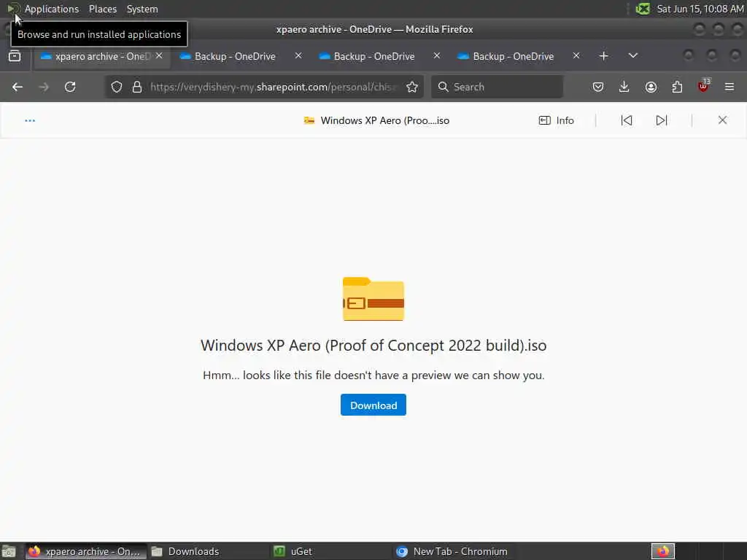The width and height of the screenshot is (747, 560).
Task: Click the green network tray icon
Action: (x=643, y=9)
